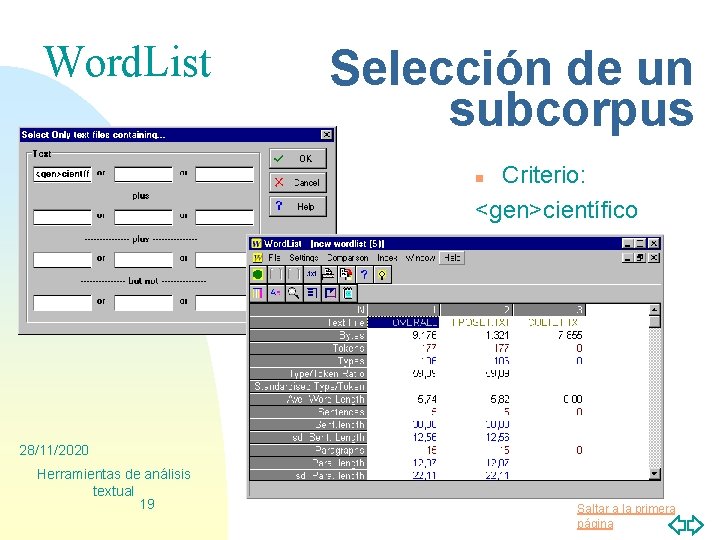Click the text lines layout icon
Screen dimensions: 720x540
(x=312, y=293)
